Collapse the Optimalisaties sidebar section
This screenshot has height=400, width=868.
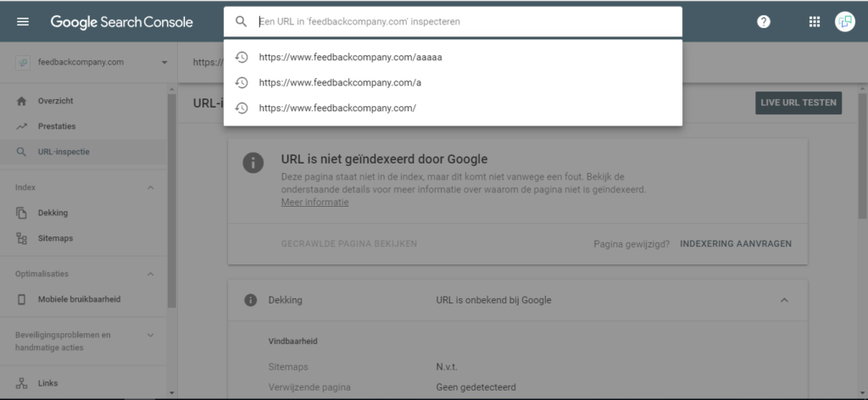[x=151, y=274]
